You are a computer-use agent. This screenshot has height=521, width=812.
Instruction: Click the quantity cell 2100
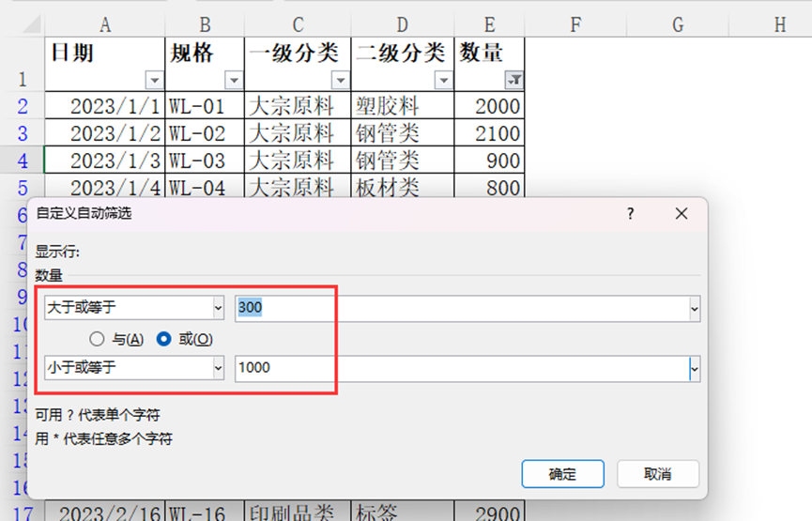pos(489,133)
